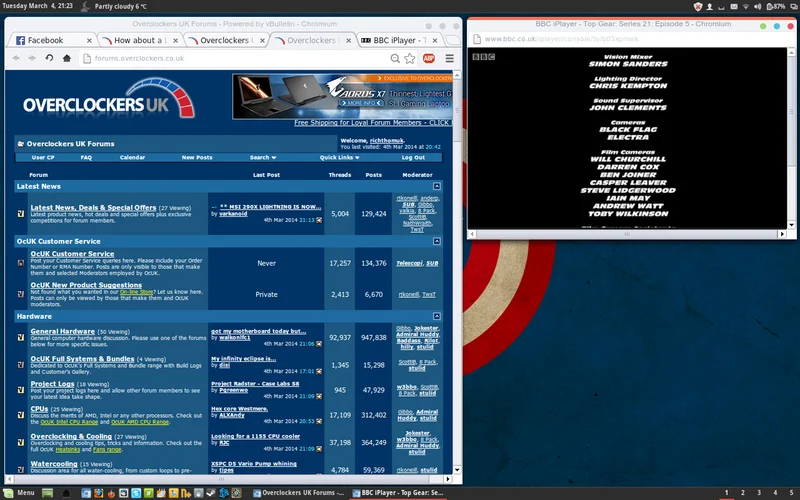Click the magnifier icon in the address bar
Screen dimensions: 800x500
pos(395,59)
